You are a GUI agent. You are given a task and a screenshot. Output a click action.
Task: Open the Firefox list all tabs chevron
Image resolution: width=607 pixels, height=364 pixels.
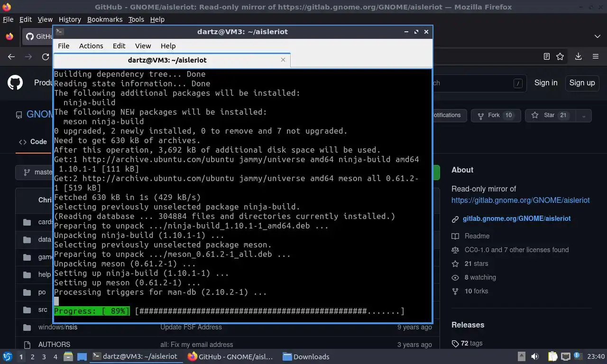point(597,36)
